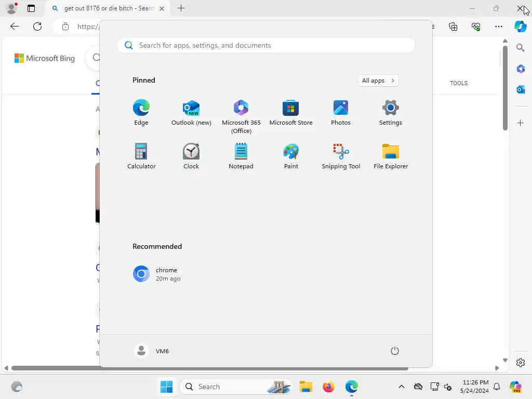Open widgets button on taskbar left

[x=16, y=387]
